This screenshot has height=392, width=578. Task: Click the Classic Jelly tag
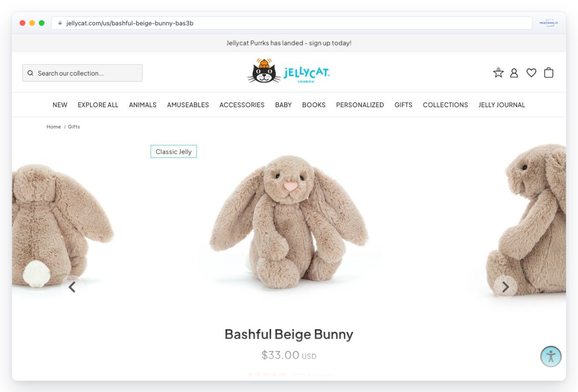coord(174,152)
